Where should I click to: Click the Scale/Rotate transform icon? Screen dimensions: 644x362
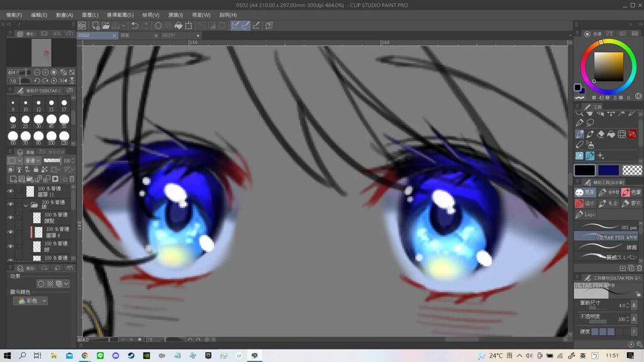pos(189,25)
